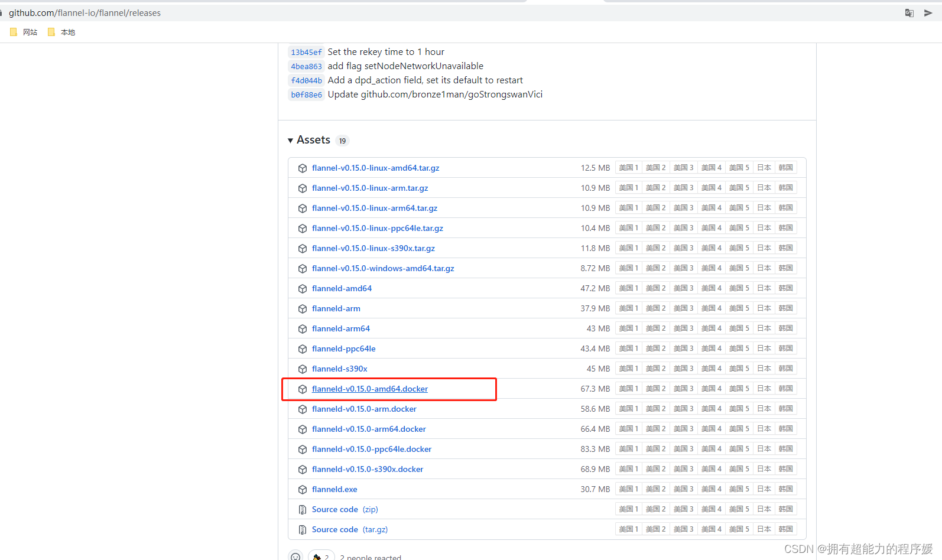Click the zip file icon beside Source code (tar.gz)
The width and height of the screenshot is (942, 560).
[x=303, y=530]
